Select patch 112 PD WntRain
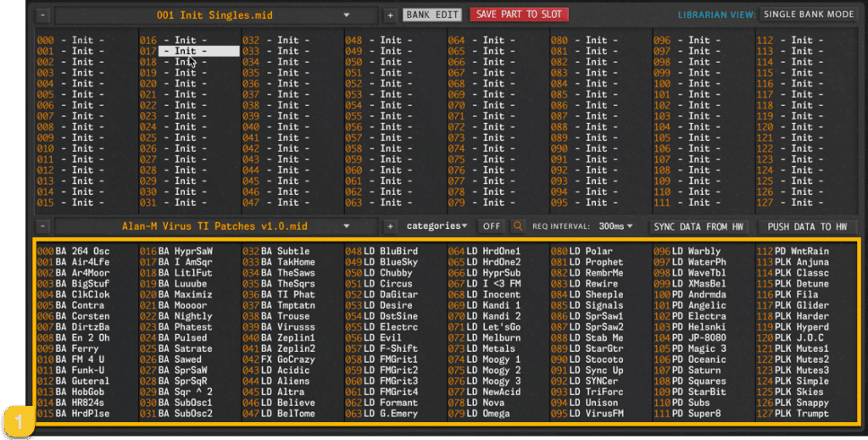Viewport: 868px width, 440px height. tap(793, 251)
